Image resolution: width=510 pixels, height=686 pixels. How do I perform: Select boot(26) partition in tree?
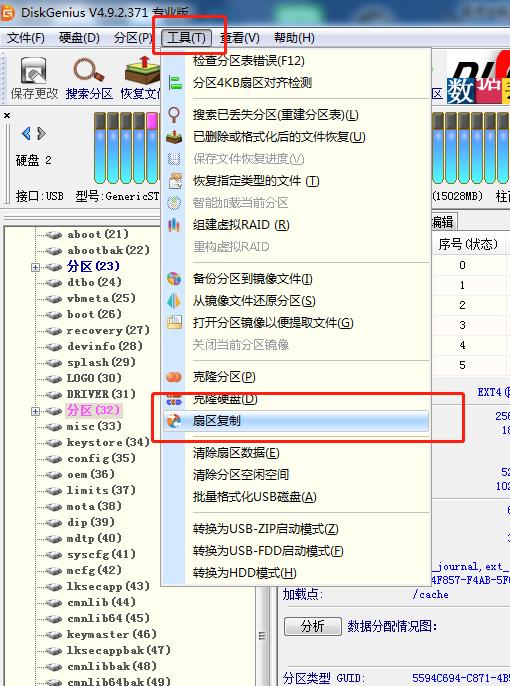pyautogui.click(x=94, y=314)
